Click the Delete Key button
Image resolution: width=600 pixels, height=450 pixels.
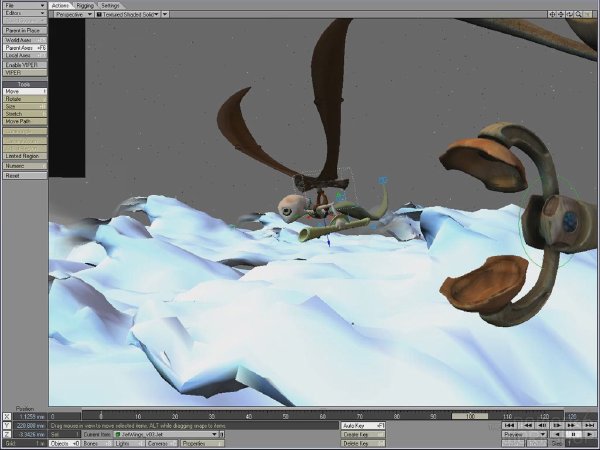(363, 443)
